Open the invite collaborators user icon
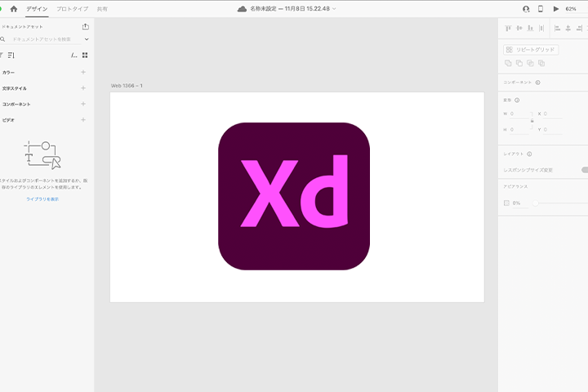The width and height of the screenshot is (588, 392). [526, 9]
